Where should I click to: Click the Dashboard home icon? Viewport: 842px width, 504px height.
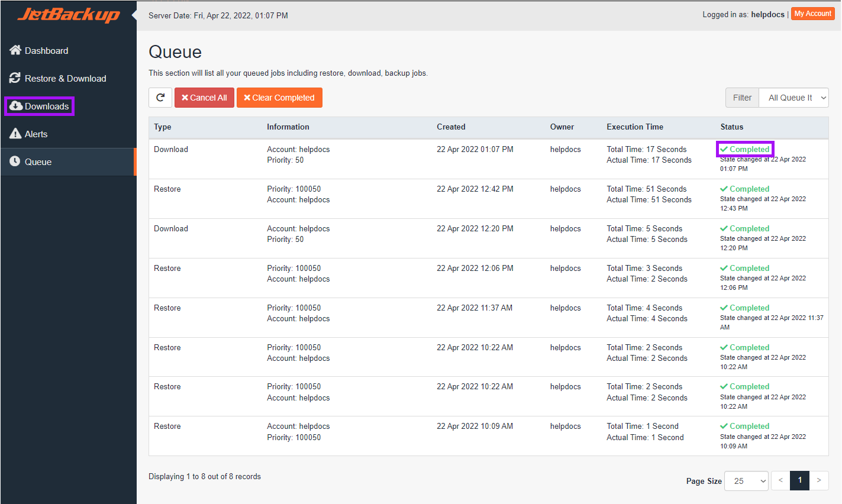[15, 50]
